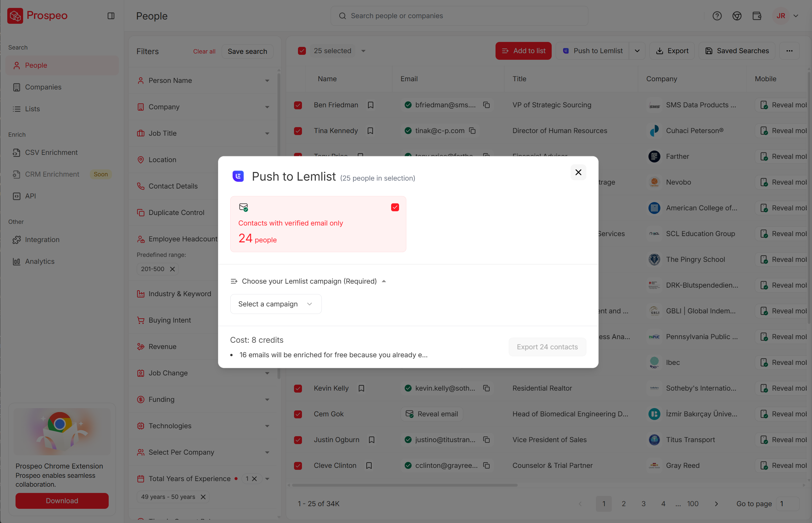Image resolution: width=812 pixels, height=523 pixels.
Task: Click the Chrome extension icon in header
Action: pyautogui.click(x=737, y=16)
